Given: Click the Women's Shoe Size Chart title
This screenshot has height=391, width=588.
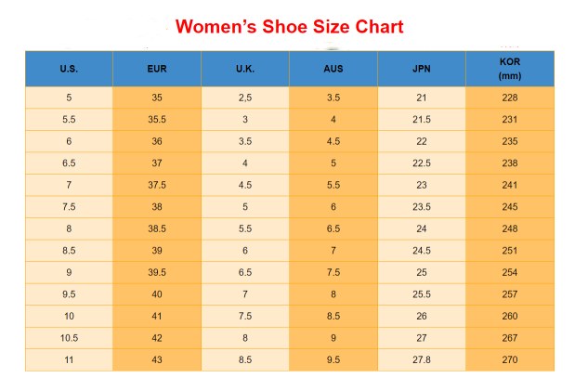Looking at the screenshot, I should pos(291,26).
